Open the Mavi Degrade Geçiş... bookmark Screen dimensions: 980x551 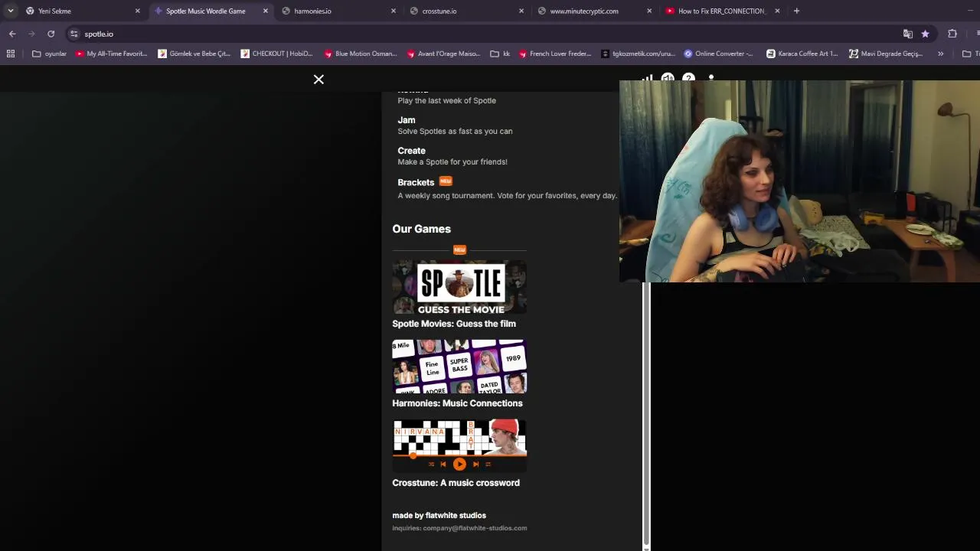pyautogui.click(x=886, y=54)
